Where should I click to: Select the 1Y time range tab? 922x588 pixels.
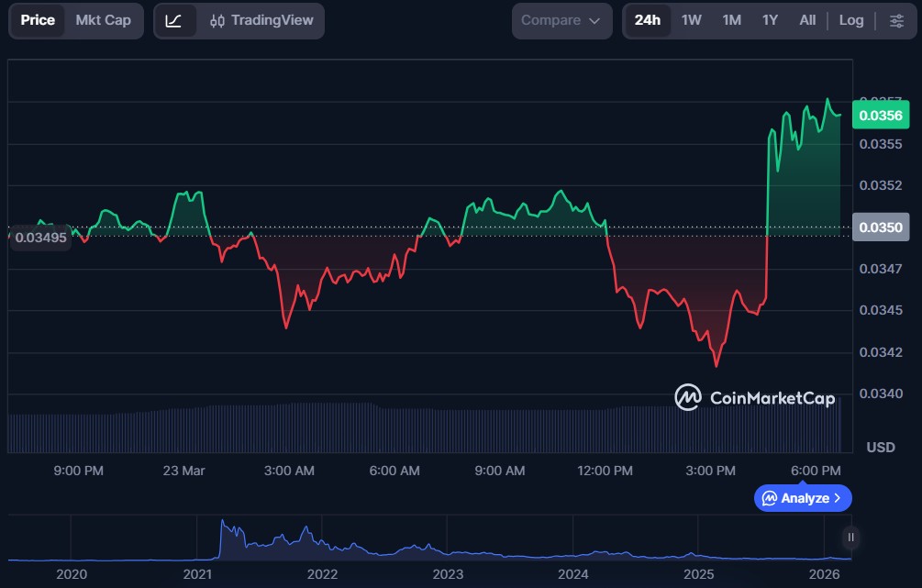(x=770, y=20)
